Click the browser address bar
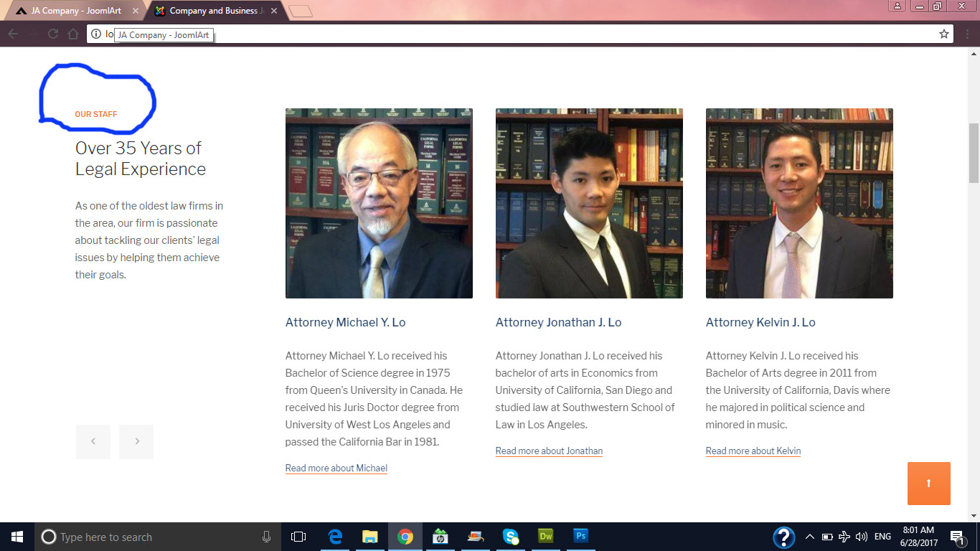980x551 pixels. point(520,34)
